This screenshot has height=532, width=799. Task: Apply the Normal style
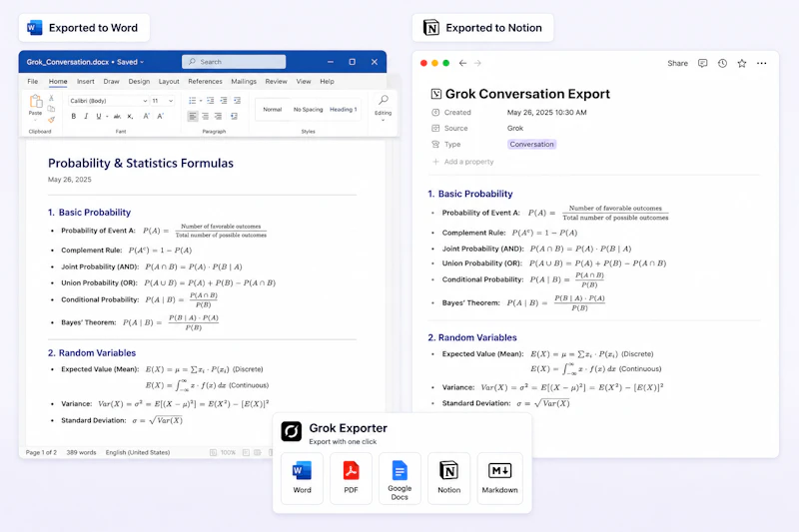click(272, 110)
